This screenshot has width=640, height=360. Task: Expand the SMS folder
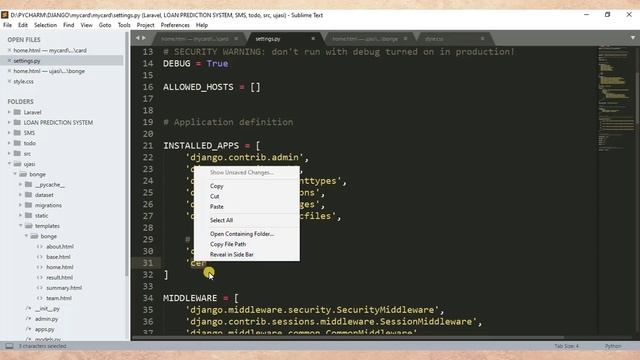(x=9, y=133)
